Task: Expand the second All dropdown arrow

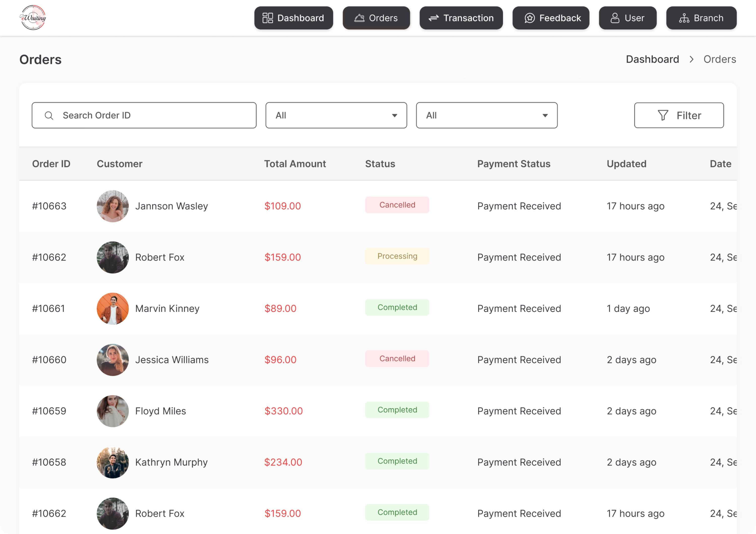Action: [x=545, y=115]
